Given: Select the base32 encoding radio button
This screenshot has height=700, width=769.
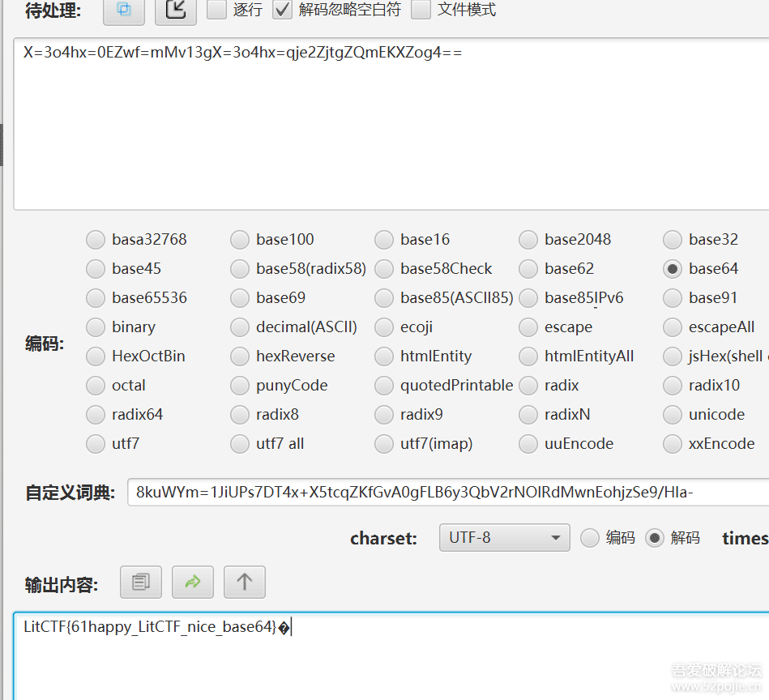Looking at the screenshot, I should click(x=673, y=240).
